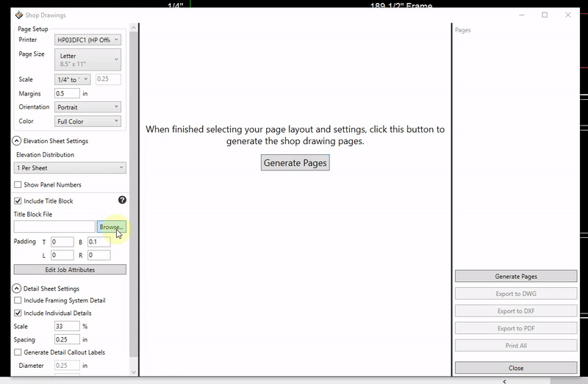Uncheck Include Individual Details
Image resolution: width=588 pixels, height=384 pixels.
tap(18, 314)
